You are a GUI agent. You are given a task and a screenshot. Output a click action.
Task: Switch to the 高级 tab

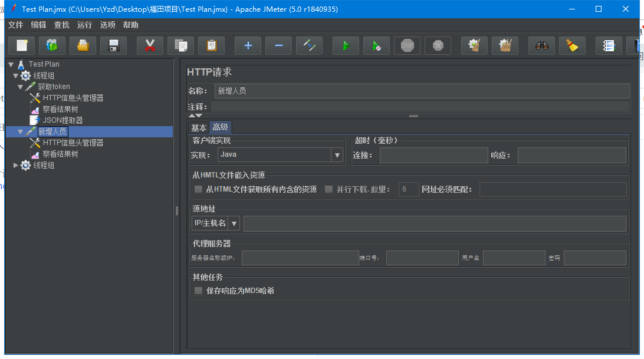coord(221,127)
